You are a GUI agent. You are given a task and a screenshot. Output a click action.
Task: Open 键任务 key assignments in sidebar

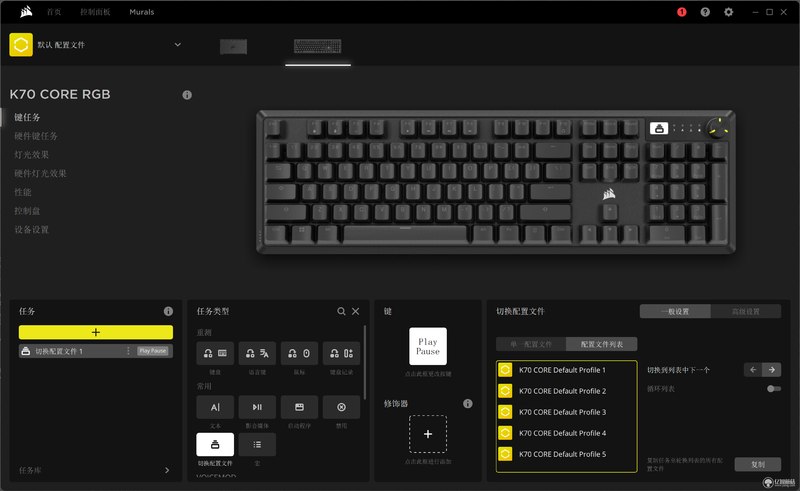(x=27, y=117)
